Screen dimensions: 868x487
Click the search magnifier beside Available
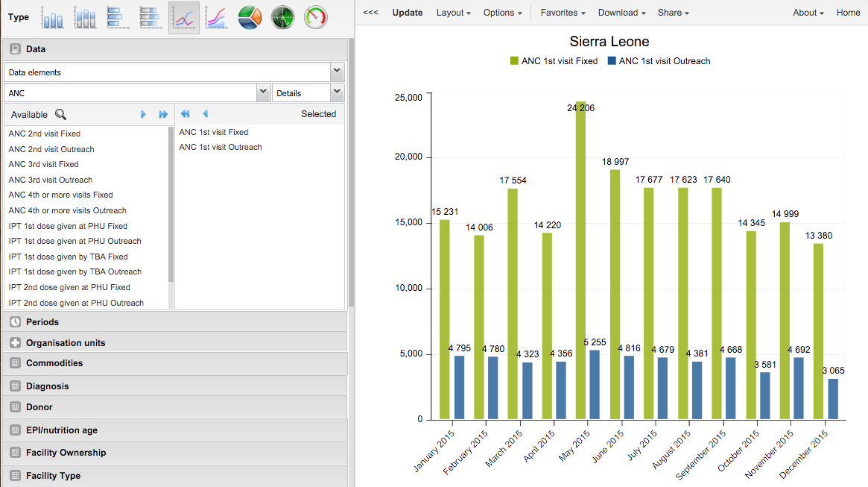(60, 114)
